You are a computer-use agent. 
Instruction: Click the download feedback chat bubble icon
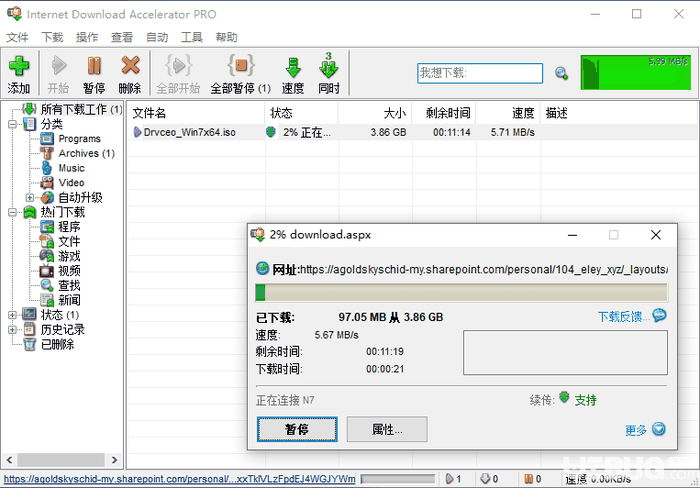(x=659, y=315)
